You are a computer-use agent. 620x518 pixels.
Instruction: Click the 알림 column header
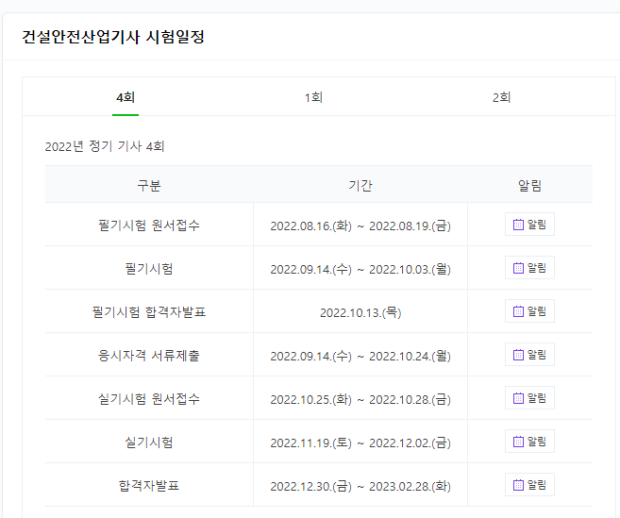(529, 185)
